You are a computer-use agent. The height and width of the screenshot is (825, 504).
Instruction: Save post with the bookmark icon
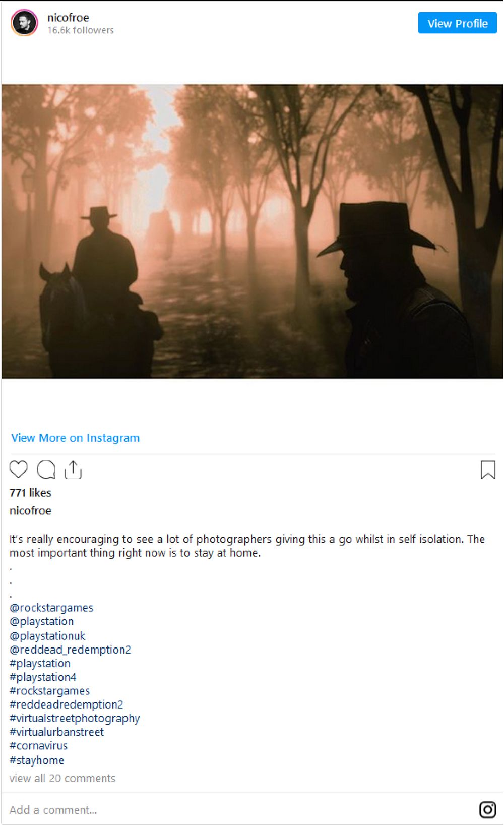[x=488, y=469]
